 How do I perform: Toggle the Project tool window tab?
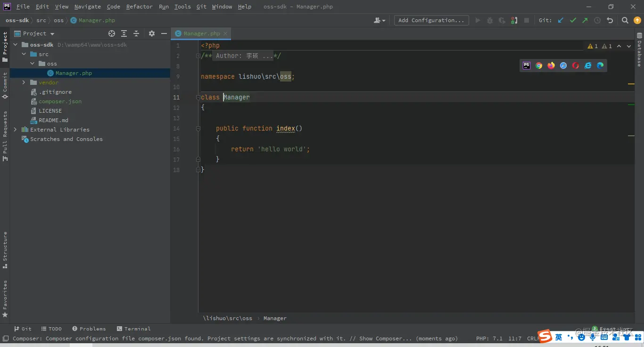point(5,47)
